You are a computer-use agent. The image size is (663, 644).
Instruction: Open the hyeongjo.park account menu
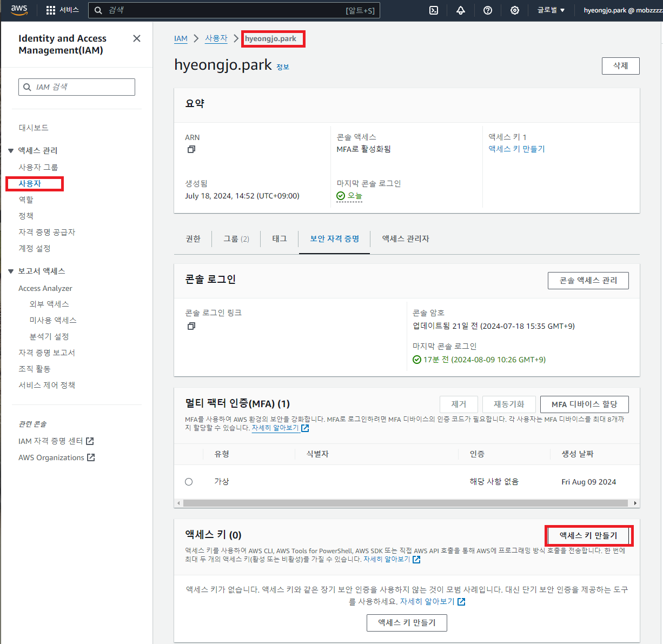[623, 10]
